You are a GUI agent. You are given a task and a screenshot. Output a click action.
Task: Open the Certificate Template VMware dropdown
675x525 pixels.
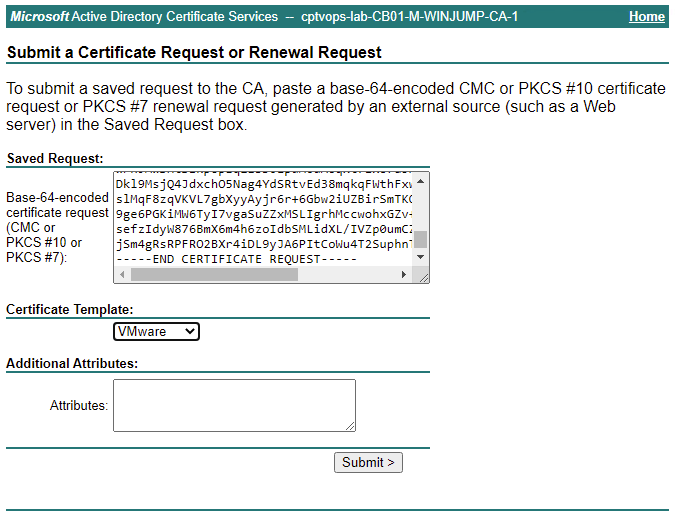click(157, 331)
